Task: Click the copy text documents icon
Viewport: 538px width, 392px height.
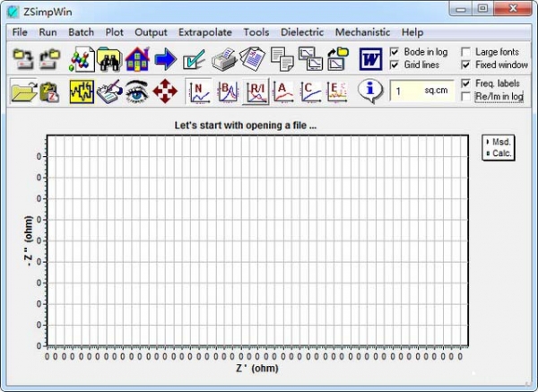Action: pyautogui.click(x=282, y=59)
